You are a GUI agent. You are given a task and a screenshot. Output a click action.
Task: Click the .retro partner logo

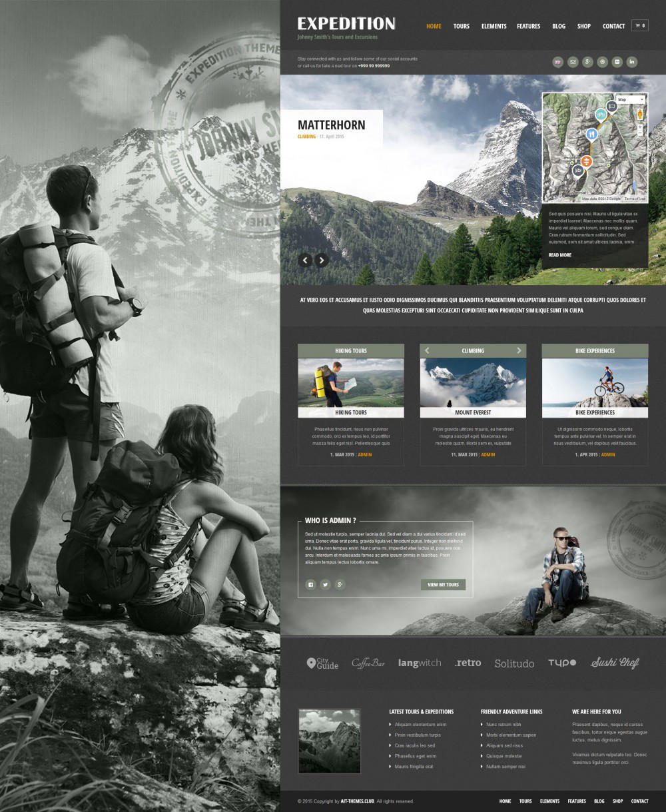468,663
